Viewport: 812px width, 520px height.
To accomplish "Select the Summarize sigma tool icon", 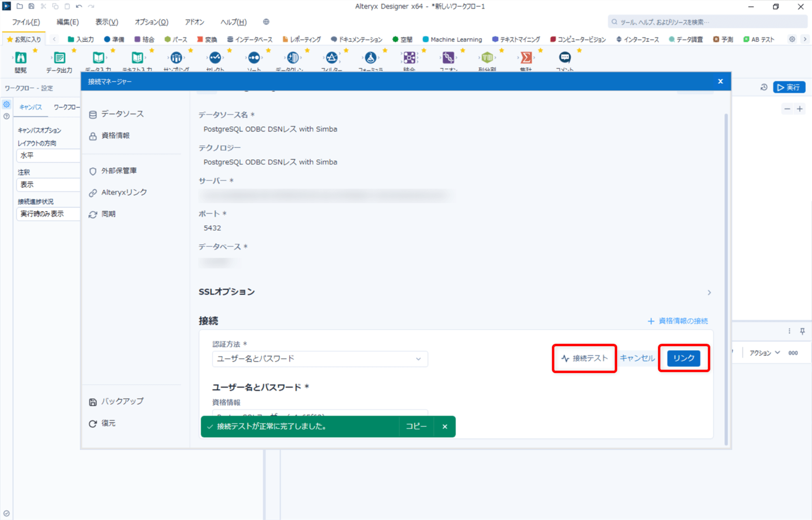I will (526, 58).
